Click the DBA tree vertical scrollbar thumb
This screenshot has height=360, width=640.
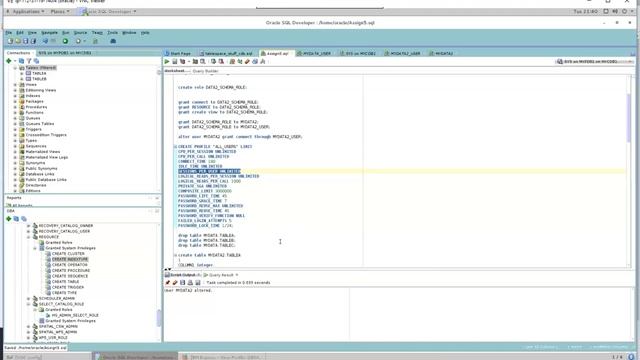tap(159, 318)
